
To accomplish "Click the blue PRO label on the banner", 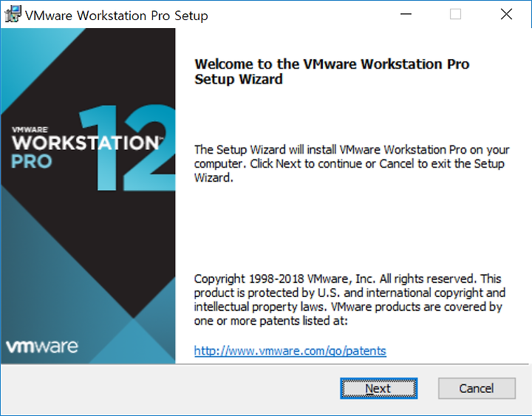I will 31,162.
